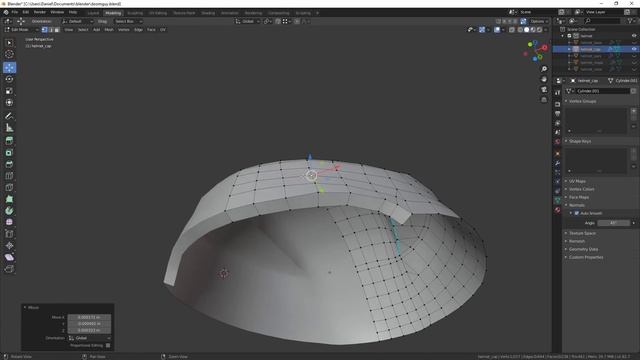Toggle Proportional Editing checkbox in Move panel

[x=108, y=345]
